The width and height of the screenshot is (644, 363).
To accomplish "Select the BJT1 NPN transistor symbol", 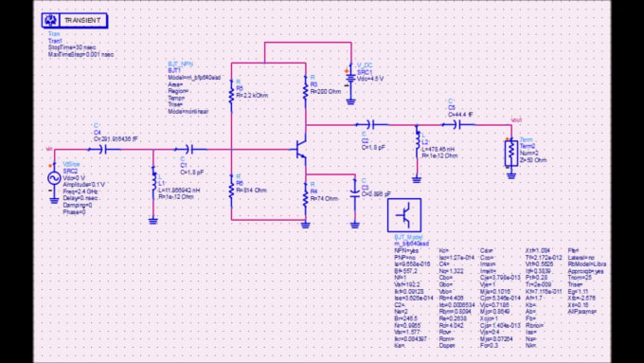I will pyautogui.click(x=301, y=150).
